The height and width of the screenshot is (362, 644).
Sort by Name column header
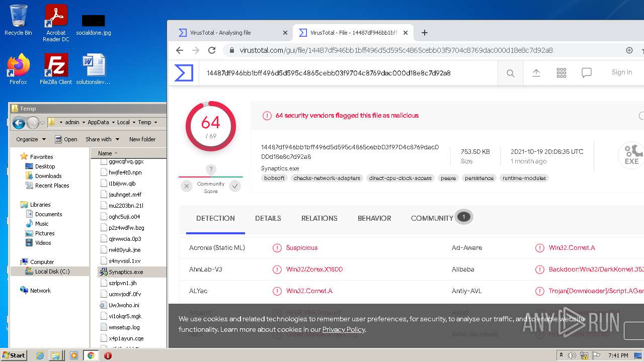pos(129,153)
